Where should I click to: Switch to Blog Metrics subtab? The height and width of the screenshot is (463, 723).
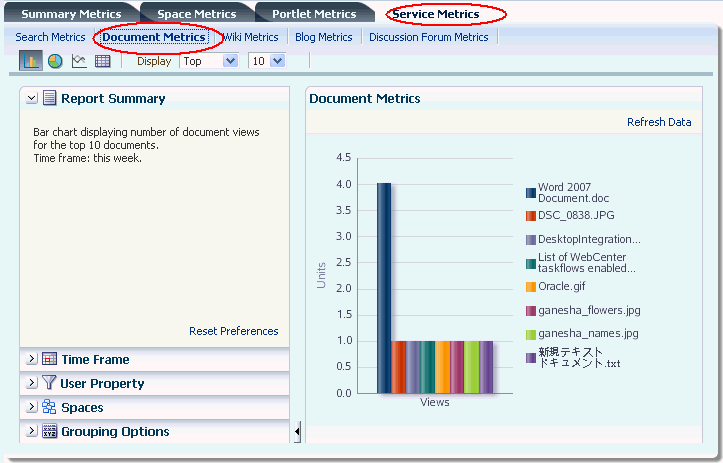pyautogui.click(x=324, y=37)
